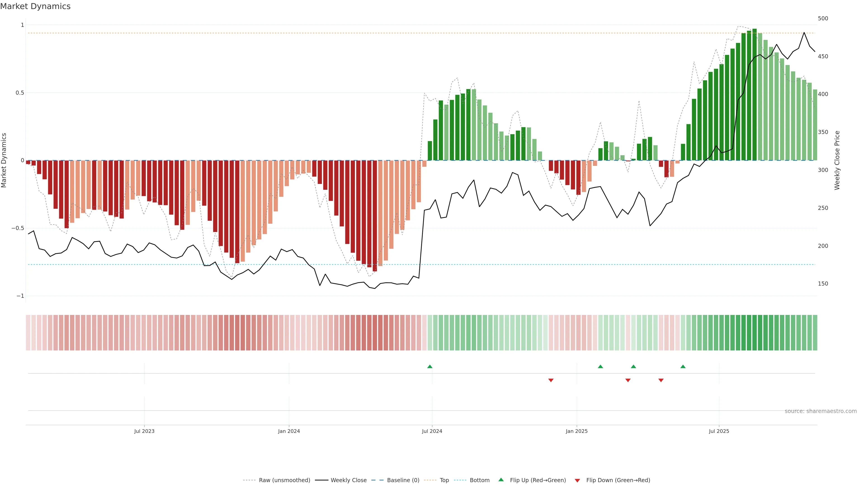Click the earliest green flip-up marker near Jul 2024
This screenshot has height=488, width=868.
[430, 366]
